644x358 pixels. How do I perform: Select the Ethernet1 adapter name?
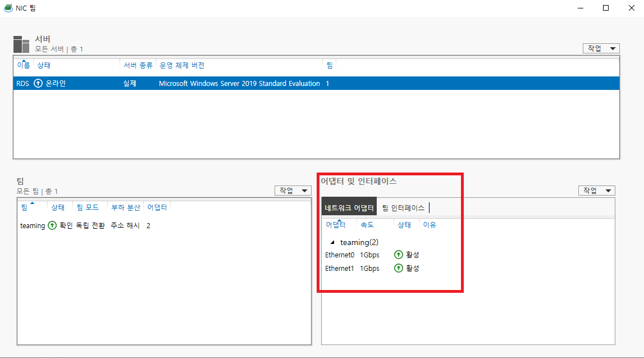[340, 269]
